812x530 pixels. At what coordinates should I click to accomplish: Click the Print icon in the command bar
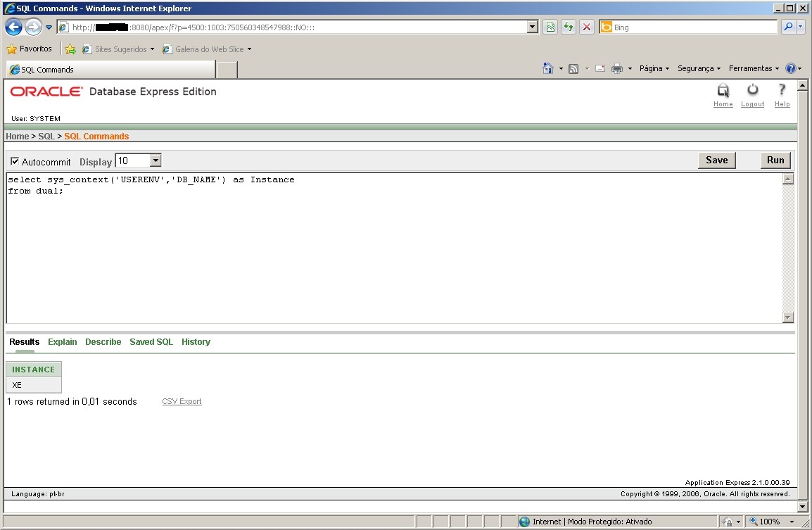(x=618, y=68)
